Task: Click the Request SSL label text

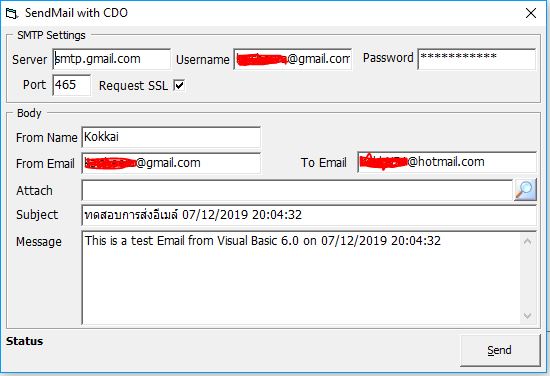Action: point(133,86)
